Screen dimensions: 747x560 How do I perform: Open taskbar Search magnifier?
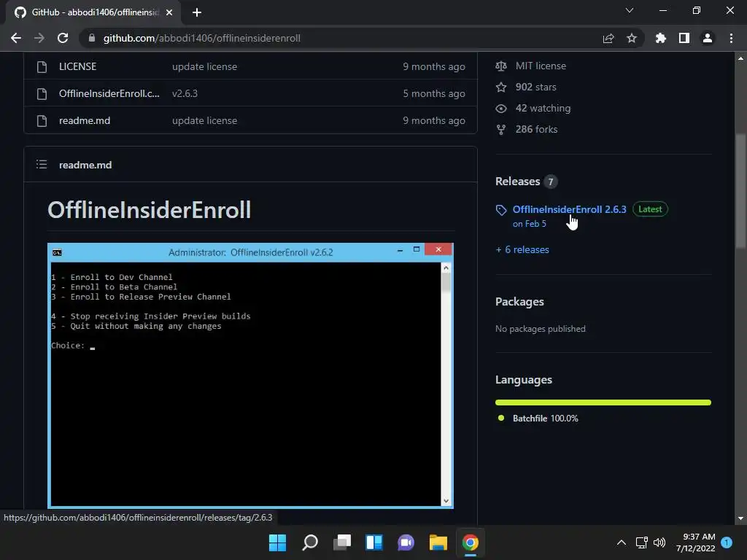pos(309,542)
